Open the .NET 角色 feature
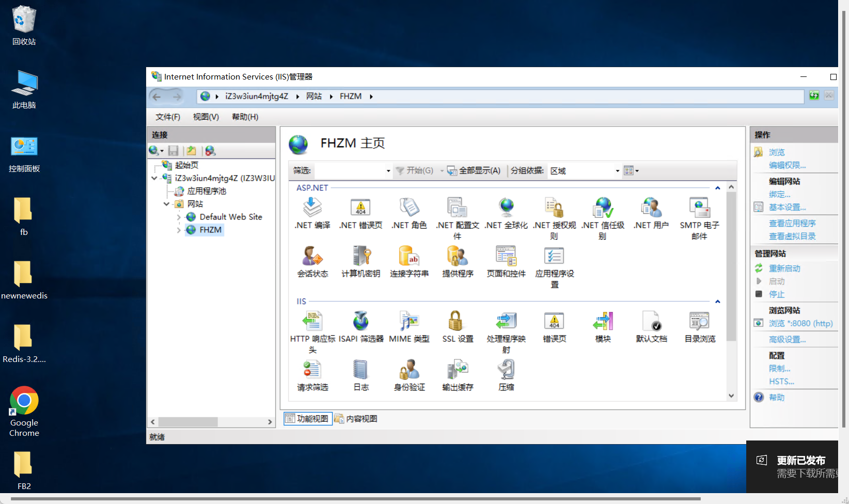 pos(409,214)
